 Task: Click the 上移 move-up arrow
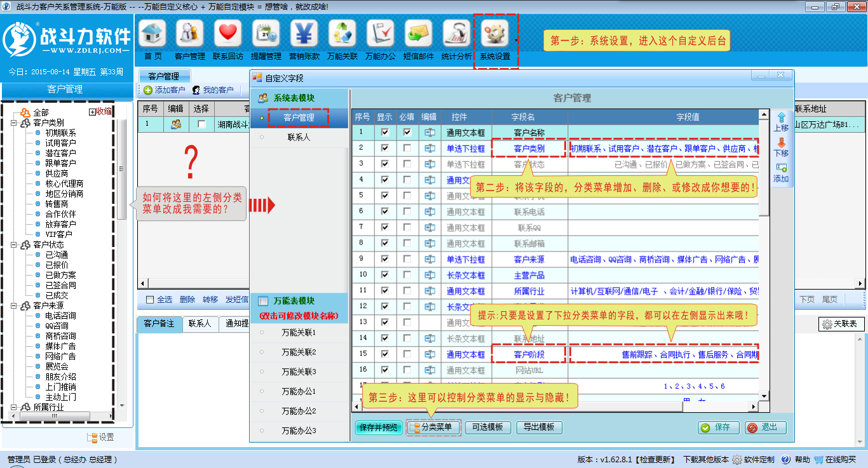tap(781, 117)
